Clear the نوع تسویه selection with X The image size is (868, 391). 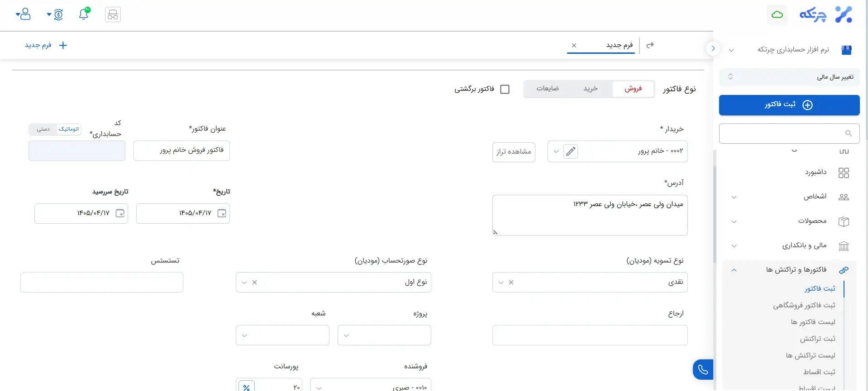click(511, 282)
